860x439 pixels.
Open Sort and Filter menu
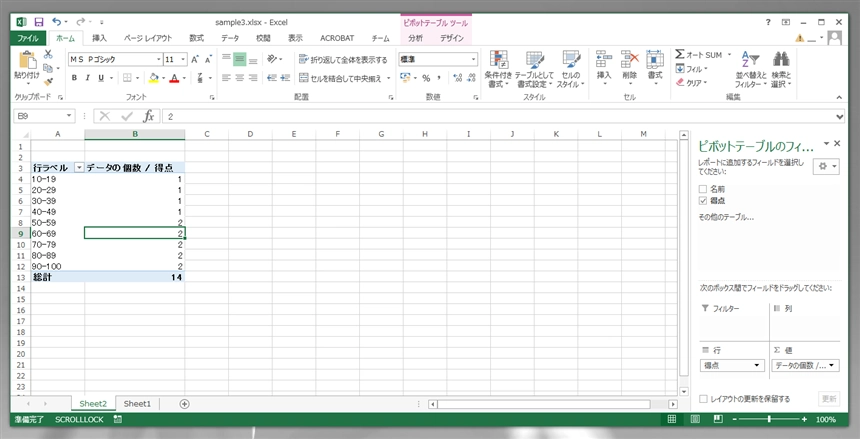[750, 69]
